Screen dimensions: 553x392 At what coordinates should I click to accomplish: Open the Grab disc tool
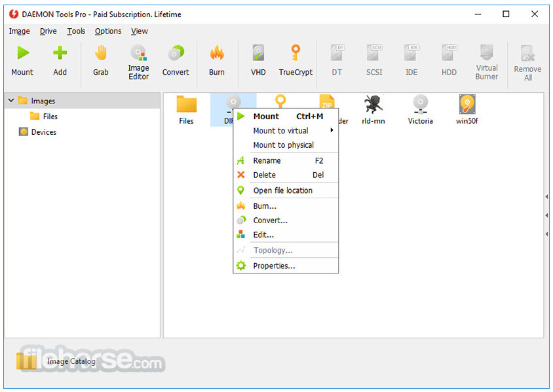[100, 61]
